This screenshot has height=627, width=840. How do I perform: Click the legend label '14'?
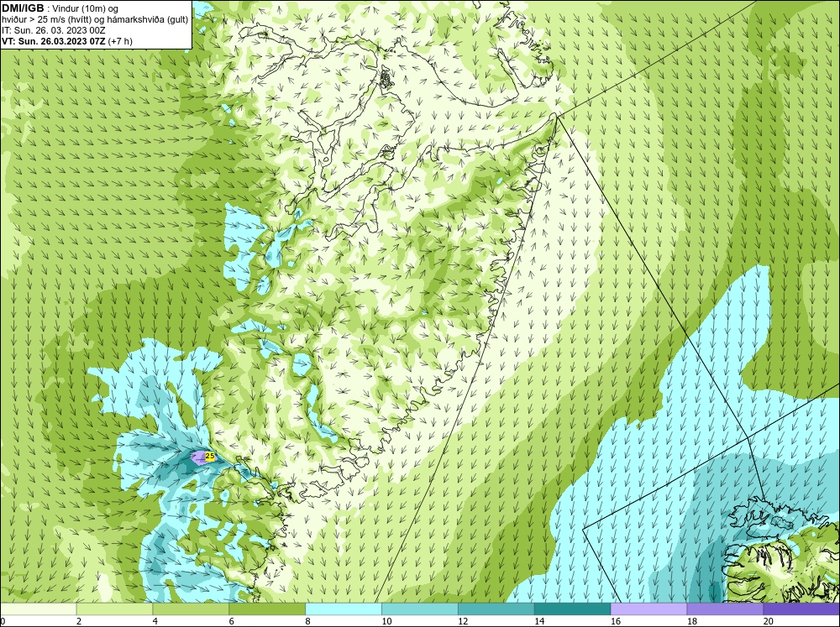[x=539, y=621]
